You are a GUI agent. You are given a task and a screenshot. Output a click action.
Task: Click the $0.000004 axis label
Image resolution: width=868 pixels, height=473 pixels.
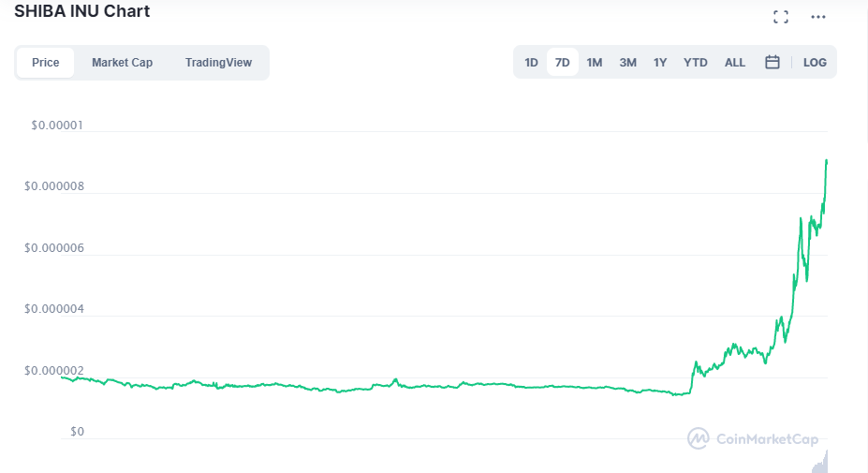click(54, 308)
